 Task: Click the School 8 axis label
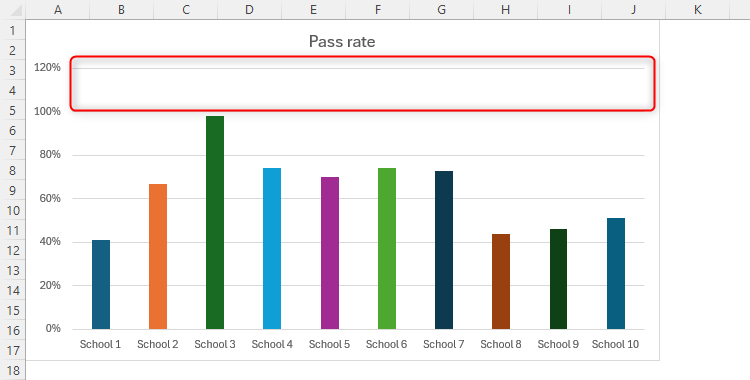pos(501,344)
